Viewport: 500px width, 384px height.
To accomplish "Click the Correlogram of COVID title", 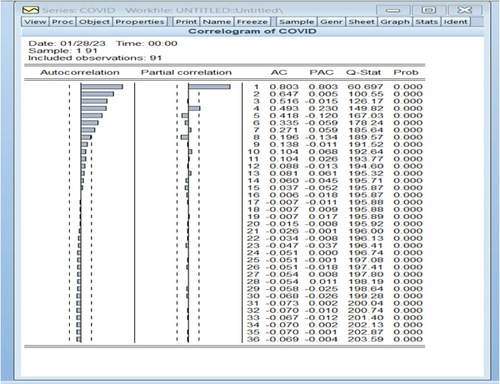I will click(x=252, y=31).
